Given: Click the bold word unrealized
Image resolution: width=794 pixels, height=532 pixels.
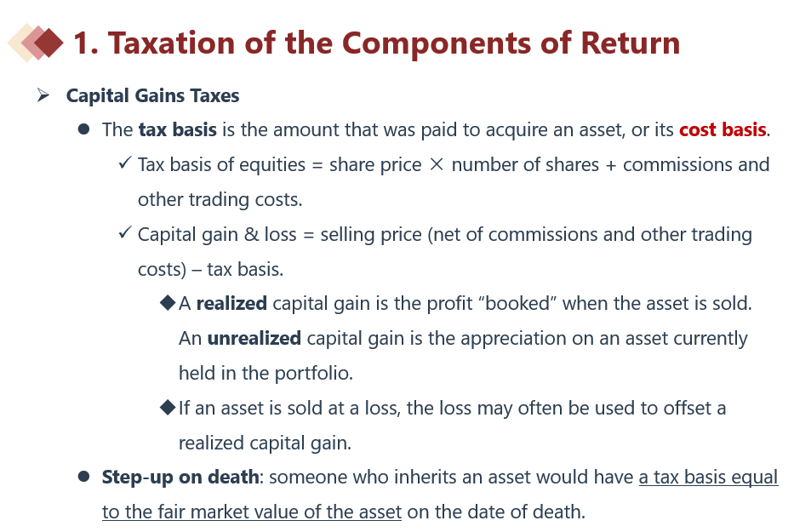Looking at the screenshot, I should [254, 339].
